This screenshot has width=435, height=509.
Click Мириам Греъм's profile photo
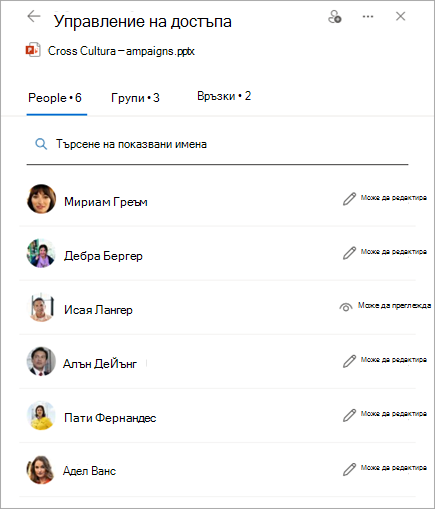point(41,199)
